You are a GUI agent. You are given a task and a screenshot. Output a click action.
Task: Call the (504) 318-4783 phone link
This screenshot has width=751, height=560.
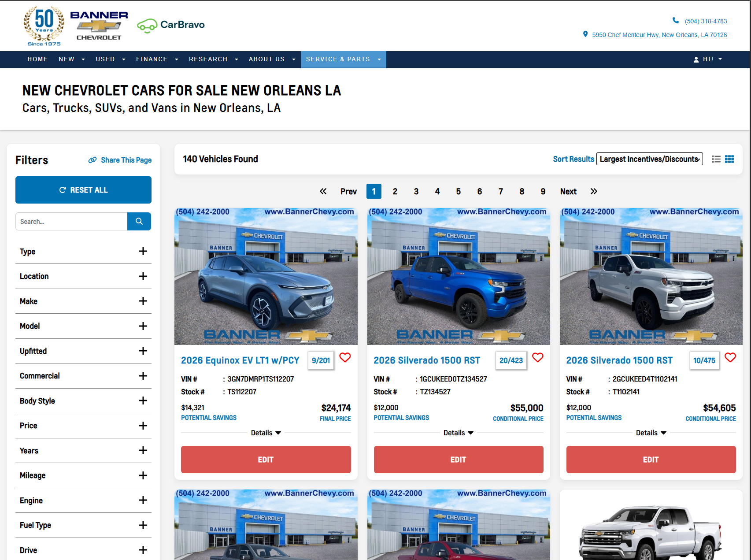pos(706,21)
